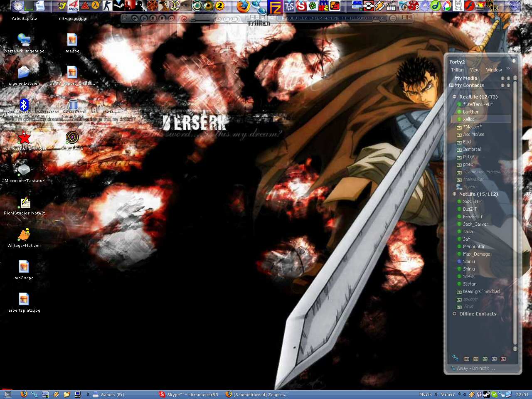
Task: Select contact team.grC`Sindbad
Action: (481, 291)
